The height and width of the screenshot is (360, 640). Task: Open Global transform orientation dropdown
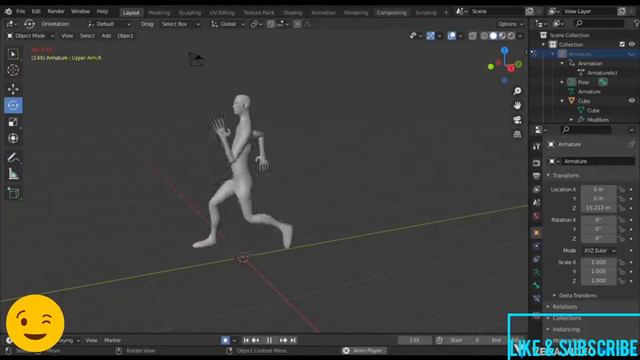point(228,24)
